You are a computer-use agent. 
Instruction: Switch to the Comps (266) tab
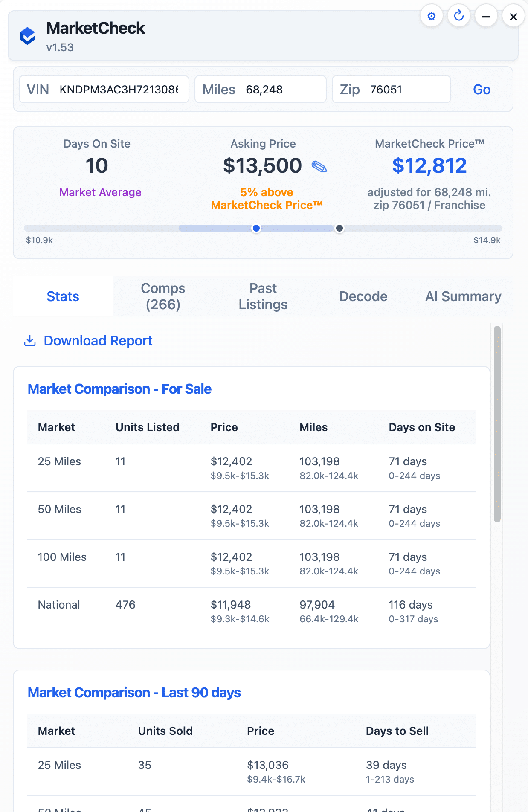(x=163, y=296)
